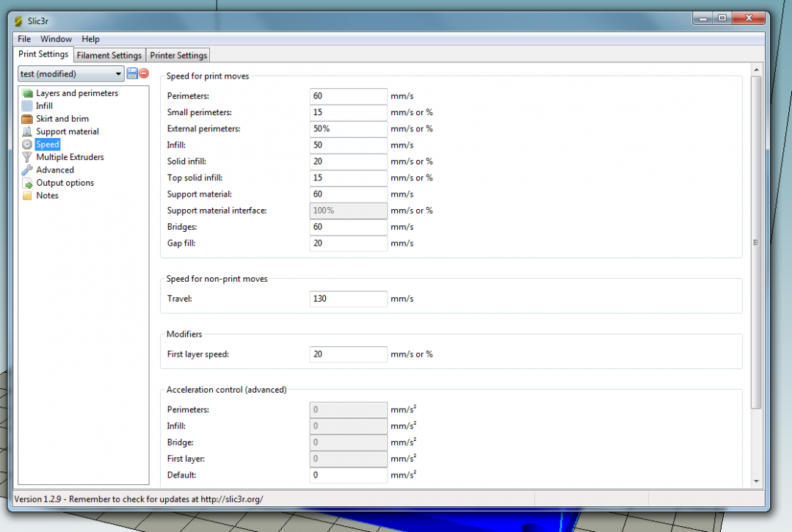Click the scrollbar down arrow
The height and width of the screenshot is (532, 792).
tap(756, 481)
